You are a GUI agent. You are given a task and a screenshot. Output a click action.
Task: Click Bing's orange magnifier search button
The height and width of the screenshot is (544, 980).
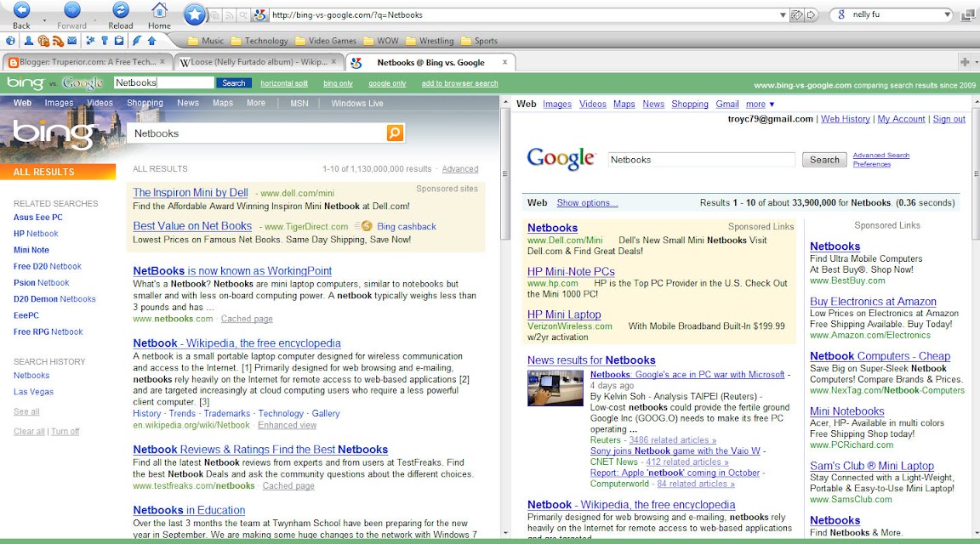coord(395,133)
